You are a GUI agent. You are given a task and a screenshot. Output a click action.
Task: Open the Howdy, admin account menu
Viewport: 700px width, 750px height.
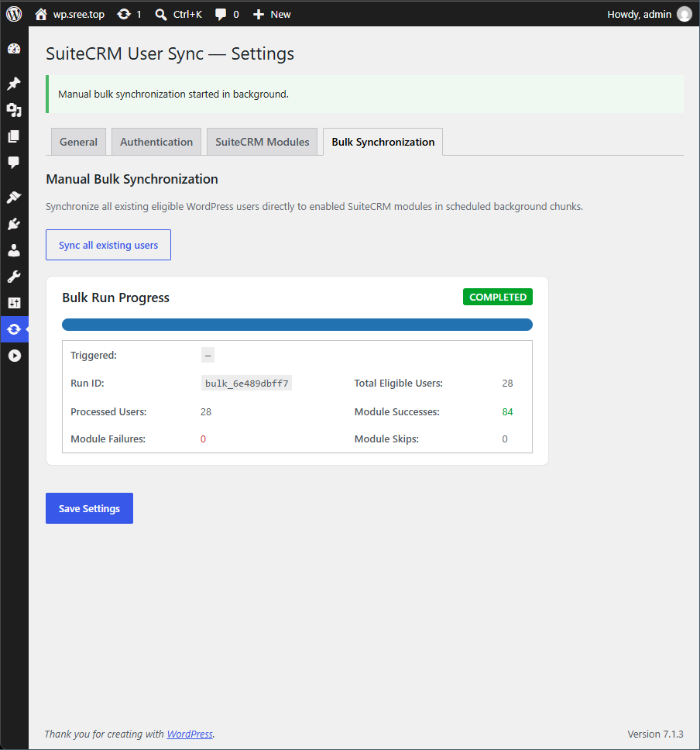pyautogui.click(x=650, y=15)
